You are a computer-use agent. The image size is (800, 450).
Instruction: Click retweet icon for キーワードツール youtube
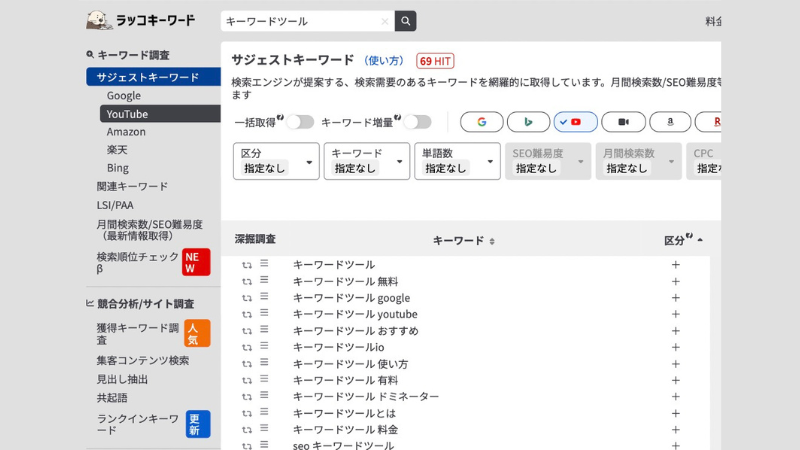(x=247, y=314)
